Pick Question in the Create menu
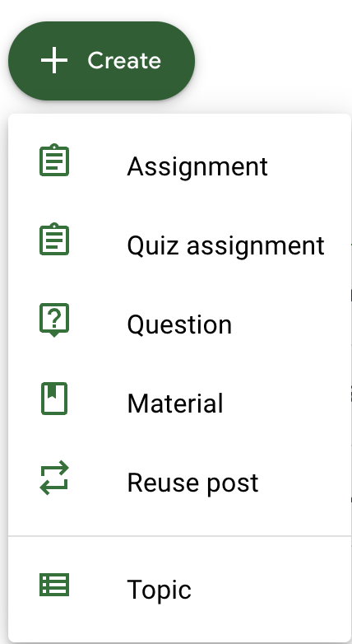352x644 pixels. (179, 324)
